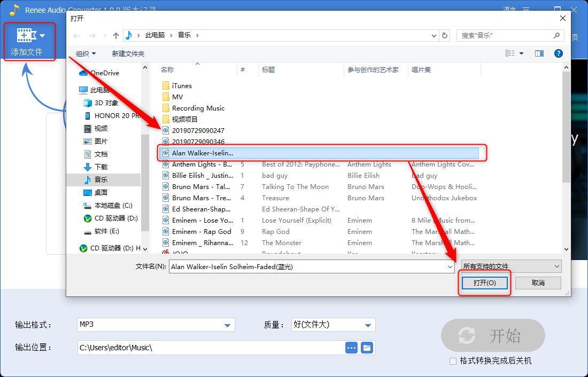Open the view options dropdown arrow
The image size is (588, 377).
point(521,53)
